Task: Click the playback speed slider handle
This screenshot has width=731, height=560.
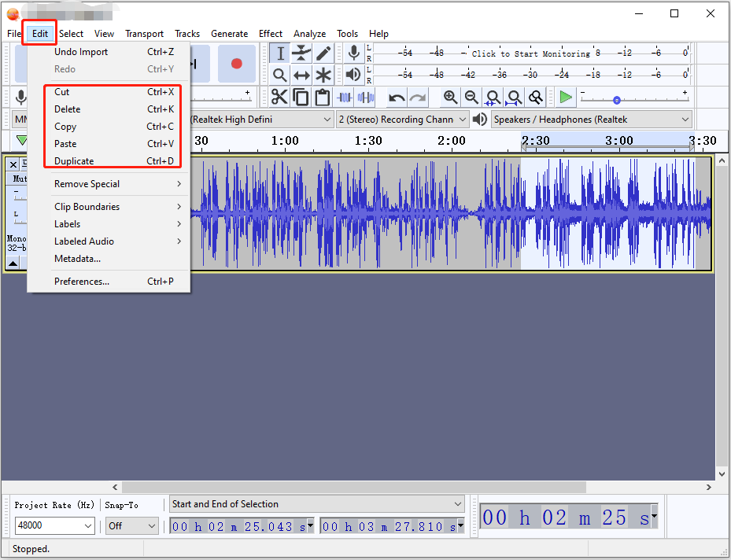Action: tap(617, 100)
